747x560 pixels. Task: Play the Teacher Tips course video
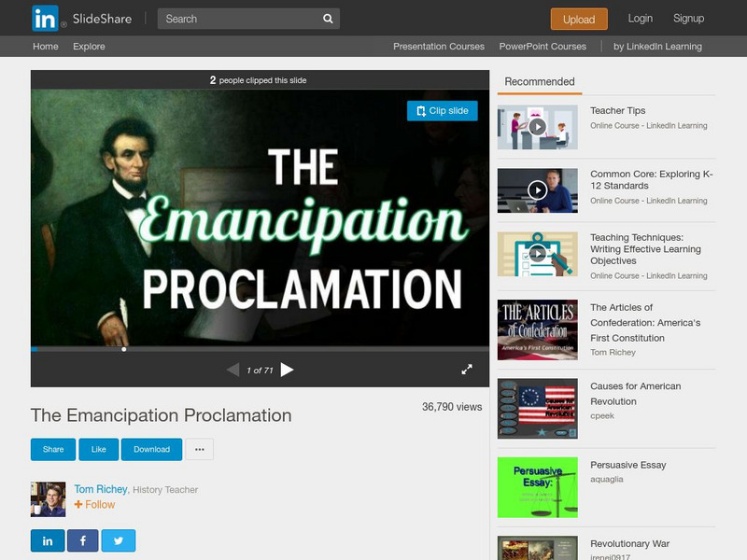(540, 127)
